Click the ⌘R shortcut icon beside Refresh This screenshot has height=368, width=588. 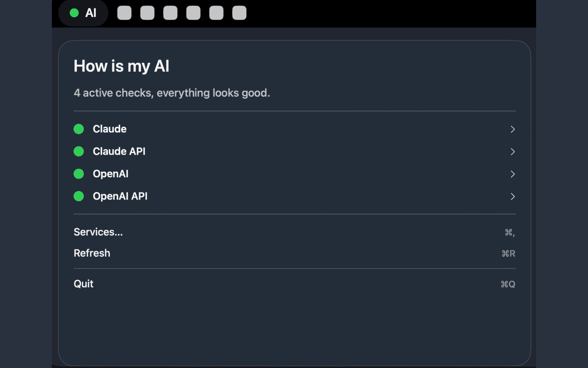click(x=508, y=253)
